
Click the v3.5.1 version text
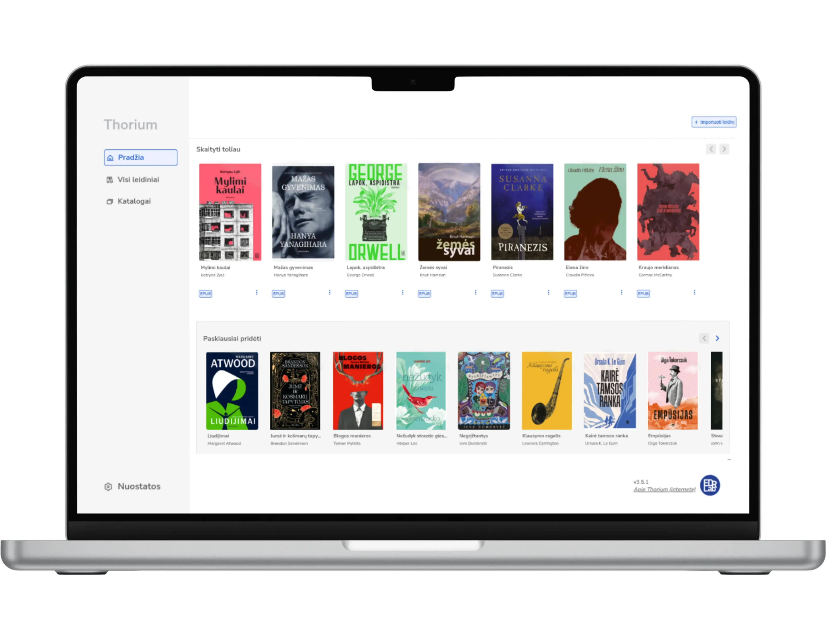[641, 482]
